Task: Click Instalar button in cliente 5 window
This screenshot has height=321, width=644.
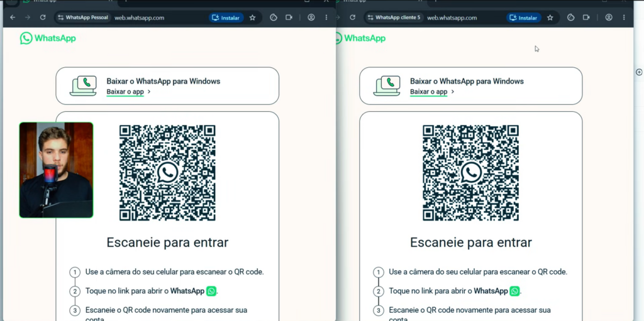Action: point(524,18)
